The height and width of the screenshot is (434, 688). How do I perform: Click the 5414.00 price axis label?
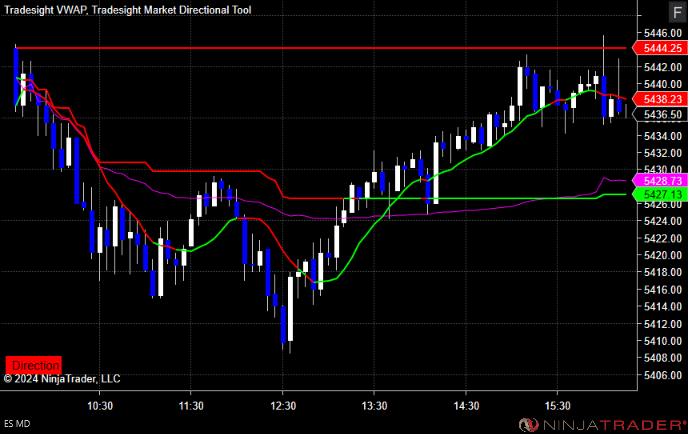pyautogui.click(x=663, y=307)
